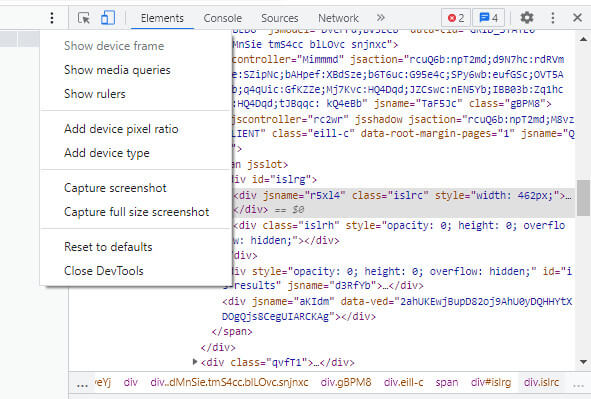Switch to the Elements tab
This screenshot has width=591, height=399.
click(162, 18)
